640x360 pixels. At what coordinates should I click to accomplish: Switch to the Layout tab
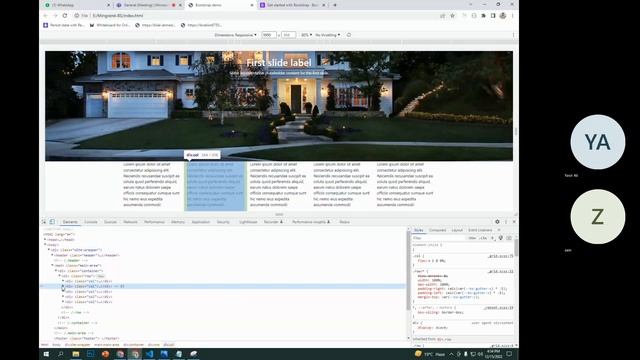[x=457, y=230]
